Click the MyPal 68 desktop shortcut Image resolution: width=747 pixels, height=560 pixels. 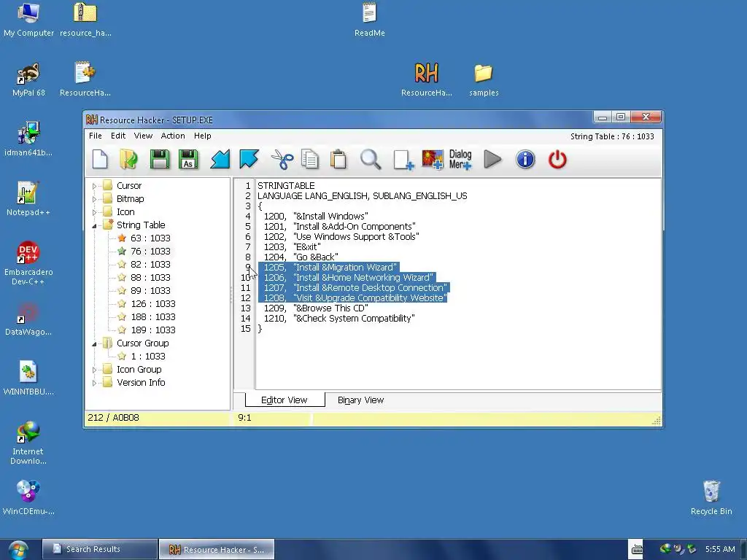pos(28,79)
